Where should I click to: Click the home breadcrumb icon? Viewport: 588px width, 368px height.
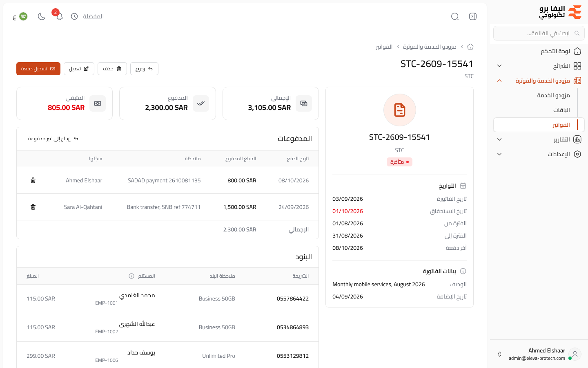click(470, 47)
